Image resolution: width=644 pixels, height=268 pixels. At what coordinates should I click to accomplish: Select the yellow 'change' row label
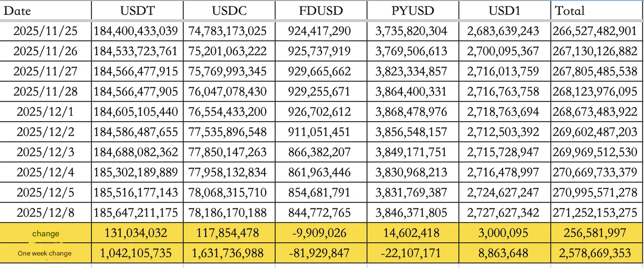pyautogui.click(x=45, y=233)
